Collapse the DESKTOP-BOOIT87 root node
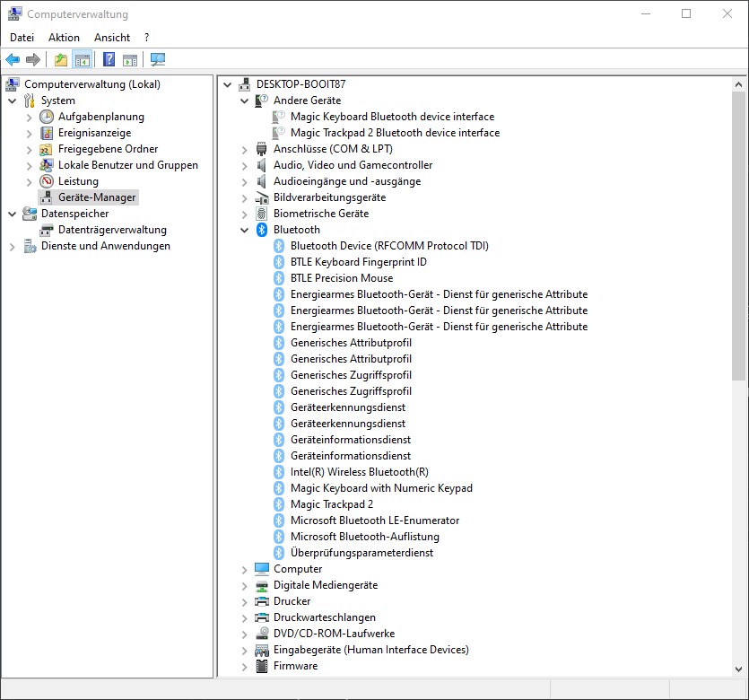 pos(228,85)
